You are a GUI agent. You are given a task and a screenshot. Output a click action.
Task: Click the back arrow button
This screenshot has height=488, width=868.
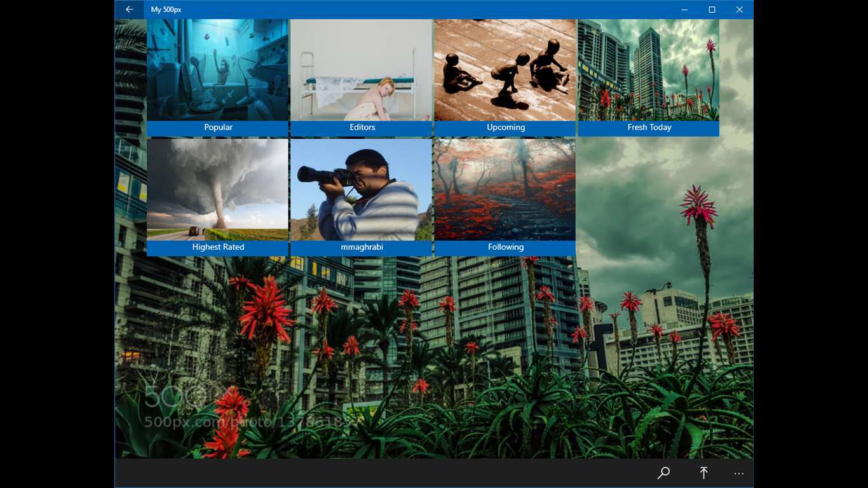tap(129, 10)
